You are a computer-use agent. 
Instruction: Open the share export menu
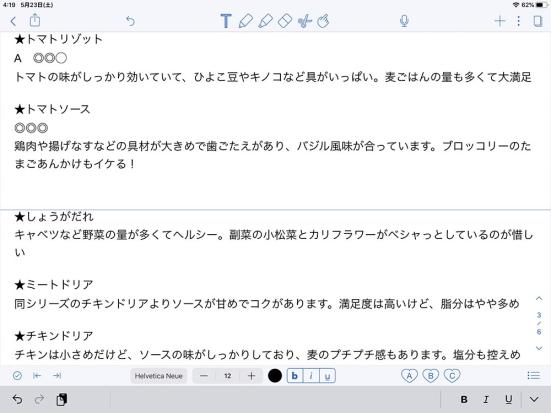34,20
